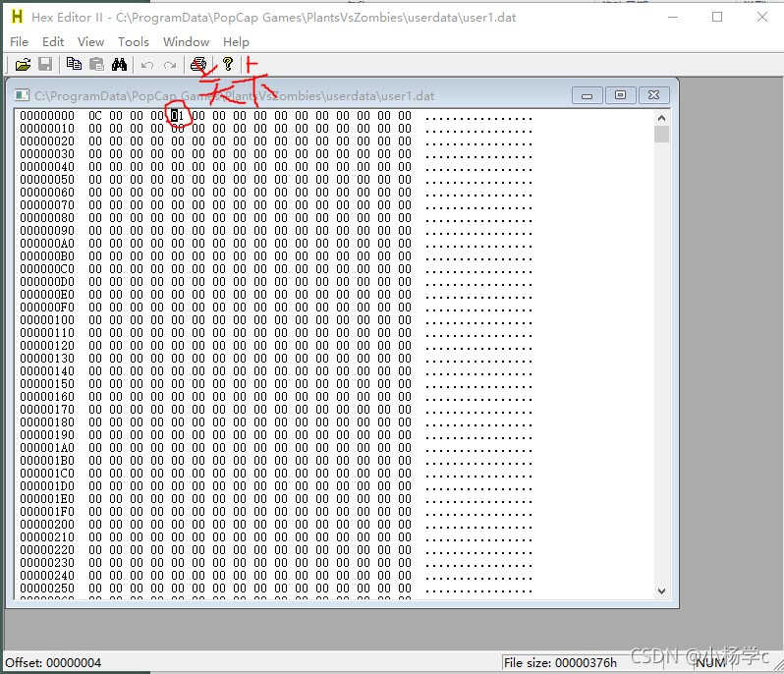Click the offset label 000000F0
784x674 pixels.
pos(47,308)
